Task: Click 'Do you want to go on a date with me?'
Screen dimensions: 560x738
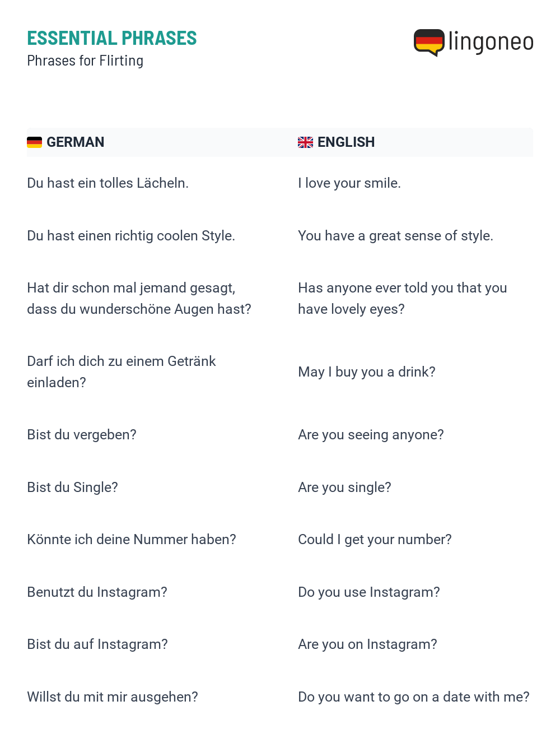Action: coord(414,697)
